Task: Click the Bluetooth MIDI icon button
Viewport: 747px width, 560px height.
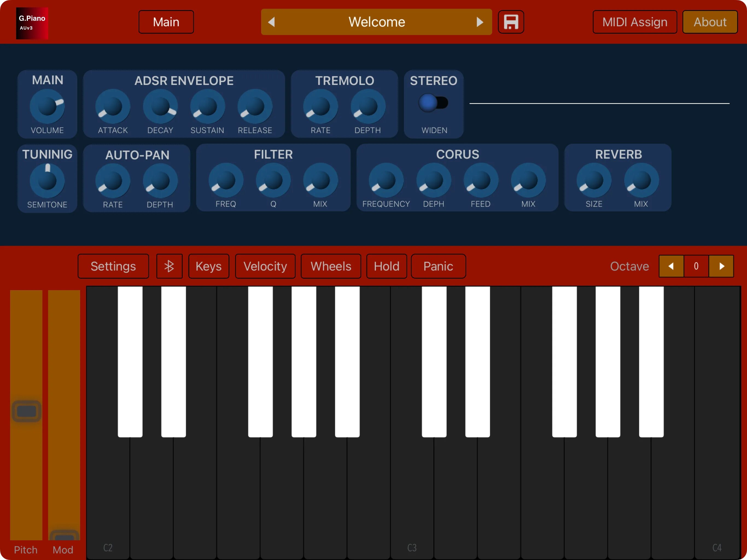Action: tap(169, 266)
